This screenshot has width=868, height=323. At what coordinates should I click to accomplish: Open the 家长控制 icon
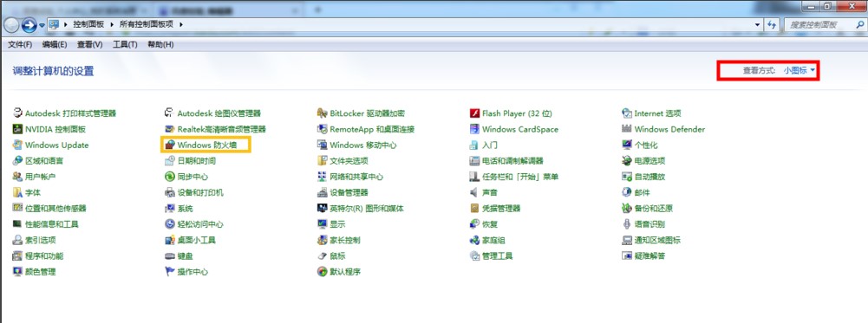(322, 240)
